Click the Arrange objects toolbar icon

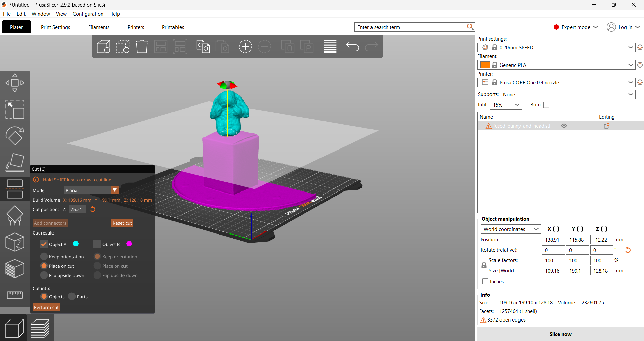tap(161, 46)
